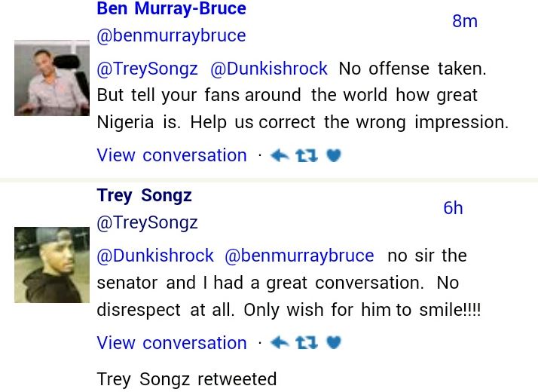Viewport: 538px width, 392px height.
Task: Retweet Trey Songz's tweet
Action: click(x=306, y=343)
